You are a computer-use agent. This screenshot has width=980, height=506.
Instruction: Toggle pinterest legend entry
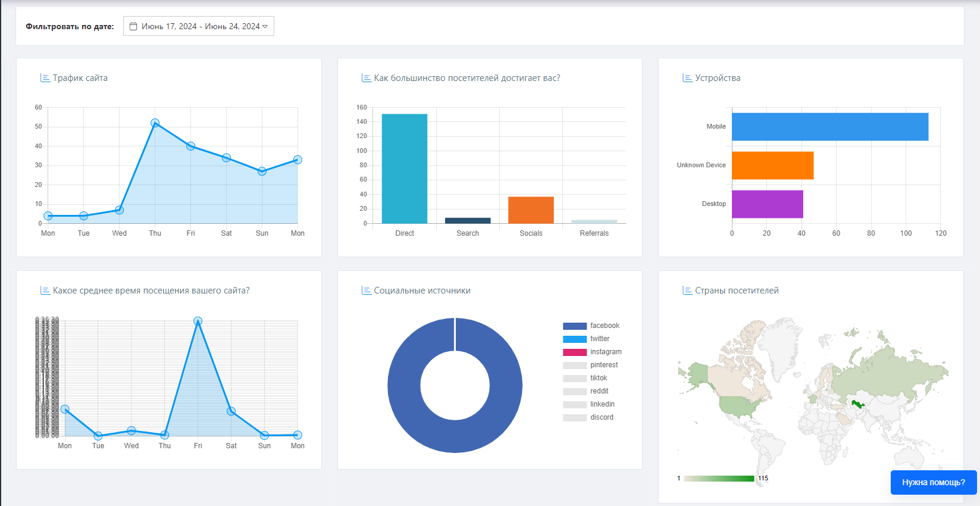(x=590, y=365)
